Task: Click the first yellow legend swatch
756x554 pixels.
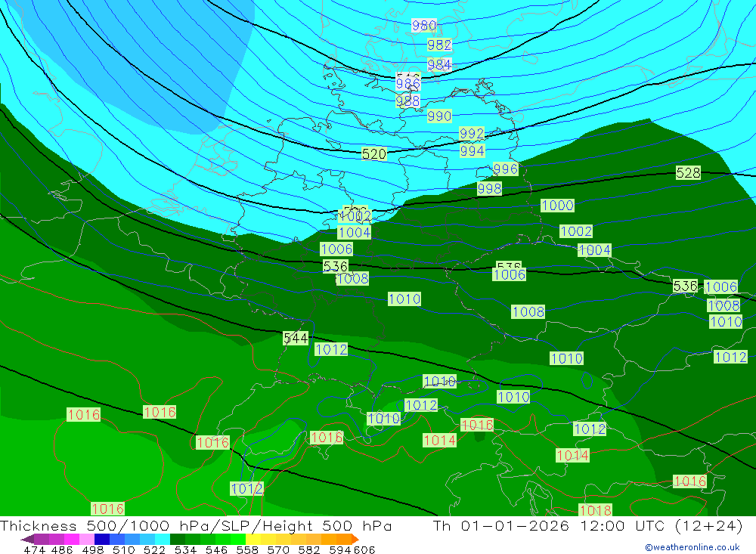Action: (253, 539)
